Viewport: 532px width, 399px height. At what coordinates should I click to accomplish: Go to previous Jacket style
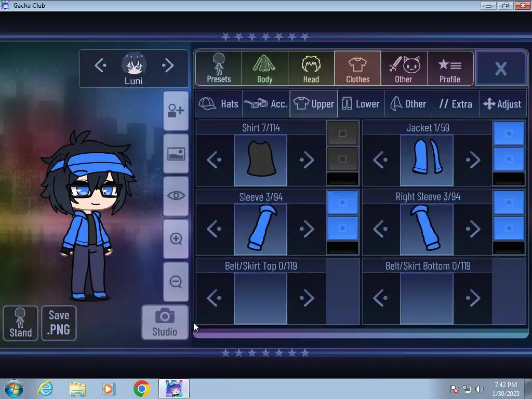click(381, 160)
